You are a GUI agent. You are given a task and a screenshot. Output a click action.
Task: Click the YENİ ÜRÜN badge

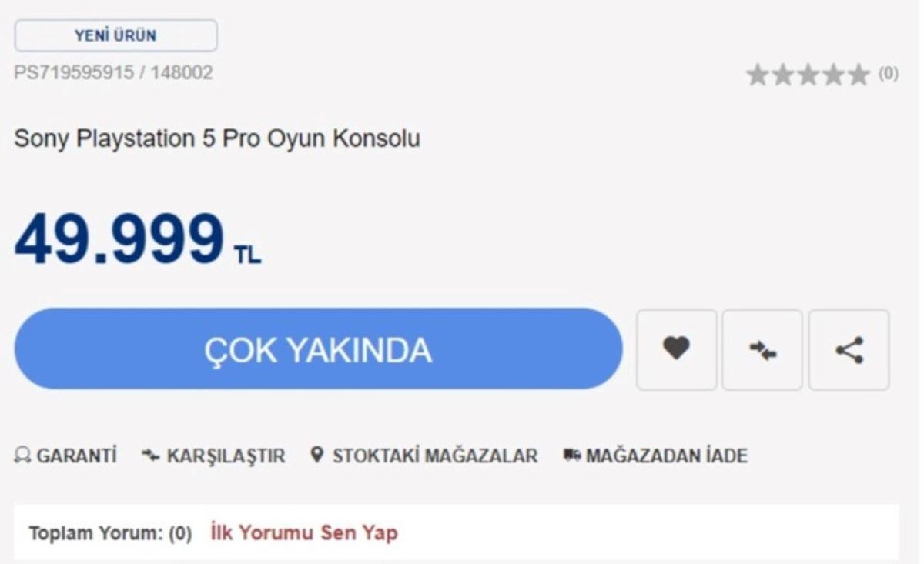[x=115, y=35]
